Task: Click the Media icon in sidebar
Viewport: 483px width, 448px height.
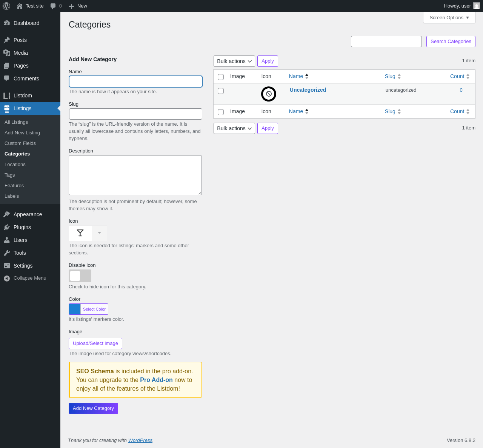Action: click(7, 53)
